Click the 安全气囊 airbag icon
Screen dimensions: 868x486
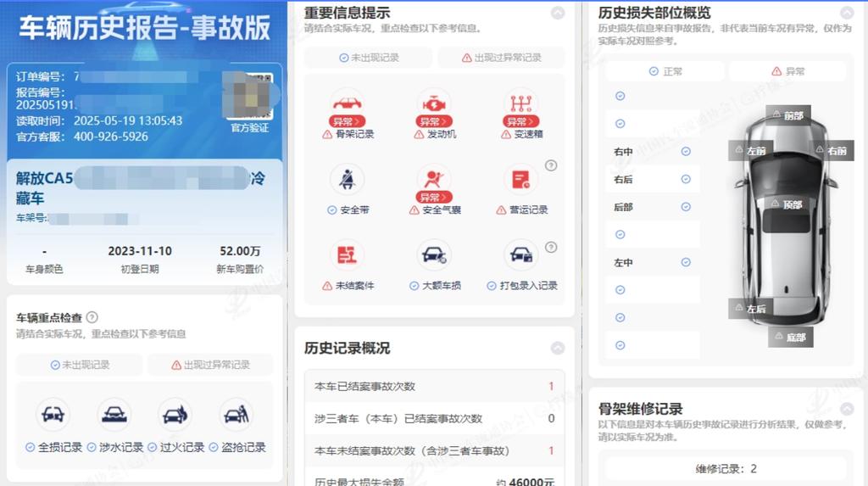(x=434, y=179)
